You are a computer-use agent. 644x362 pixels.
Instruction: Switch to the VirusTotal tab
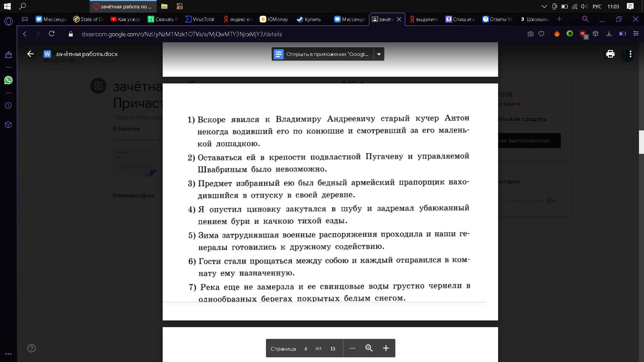tap(200, 19)
